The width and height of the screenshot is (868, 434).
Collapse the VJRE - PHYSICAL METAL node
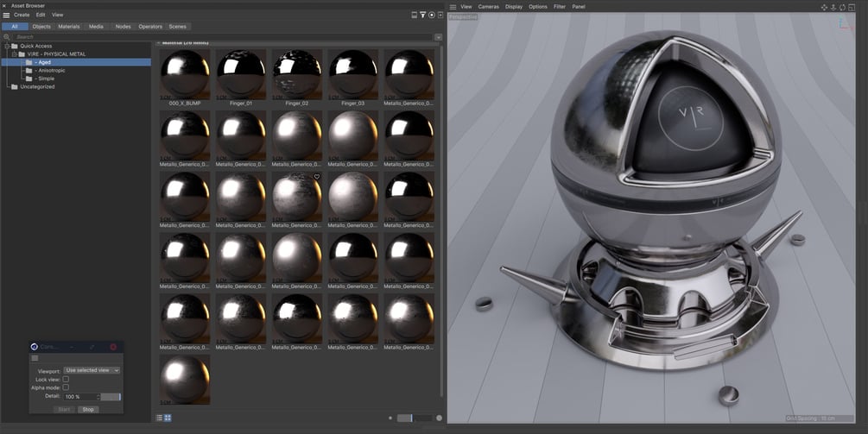[15, 54]
